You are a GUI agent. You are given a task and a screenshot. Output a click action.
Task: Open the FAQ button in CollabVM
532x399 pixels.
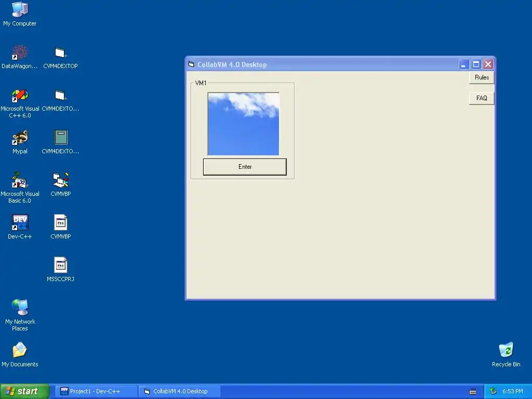482,98
